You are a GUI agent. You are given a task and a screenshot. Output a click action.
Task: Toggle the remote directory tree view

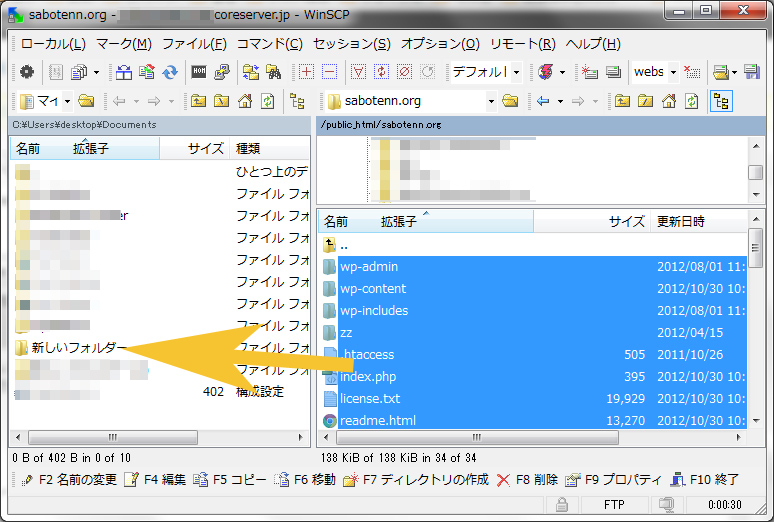720,101
